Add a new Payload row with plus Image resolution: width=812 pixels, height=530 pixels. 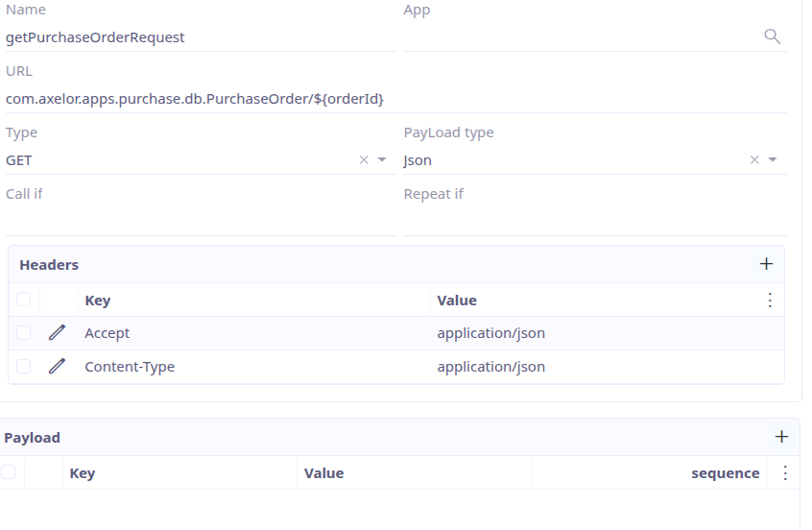coord(781,437)
